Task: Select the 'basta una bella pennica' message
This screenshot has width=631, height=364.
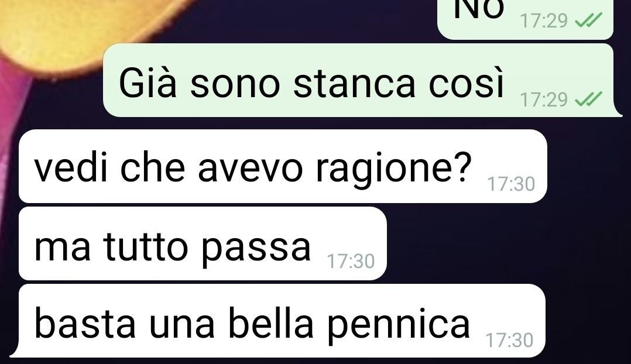Action: [x=277, y=321]
